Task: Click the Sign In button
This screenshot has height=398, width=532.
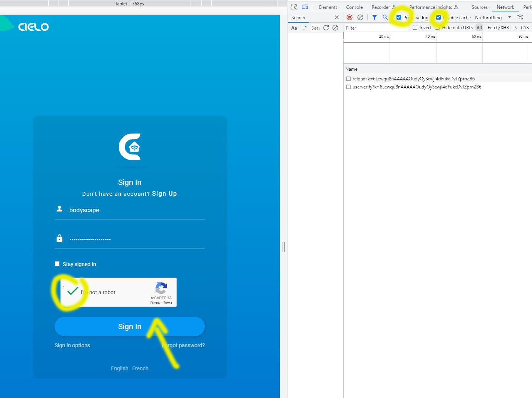Action: click(x=130, y=326)
